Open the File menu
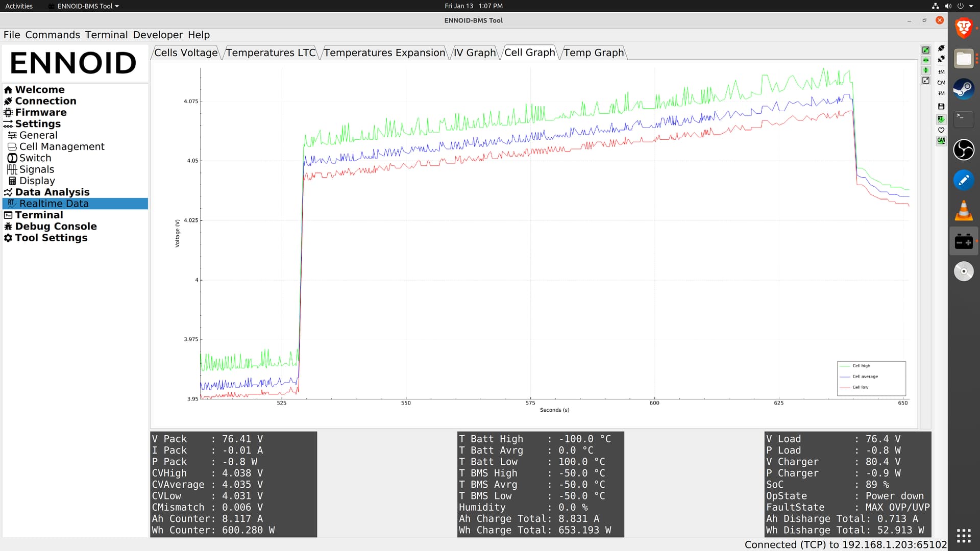The height and width of the screenshot is (551, 980). click(x=12, y=35)
